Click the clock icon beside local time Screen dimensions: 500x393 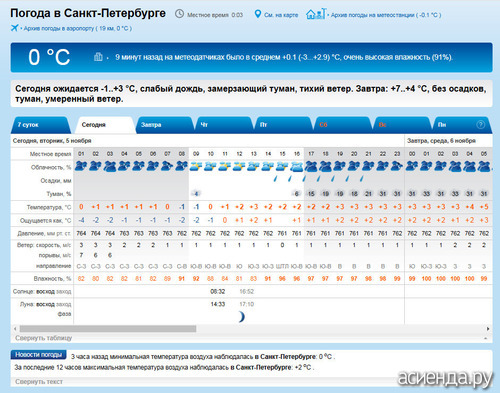tap(179, 14)
